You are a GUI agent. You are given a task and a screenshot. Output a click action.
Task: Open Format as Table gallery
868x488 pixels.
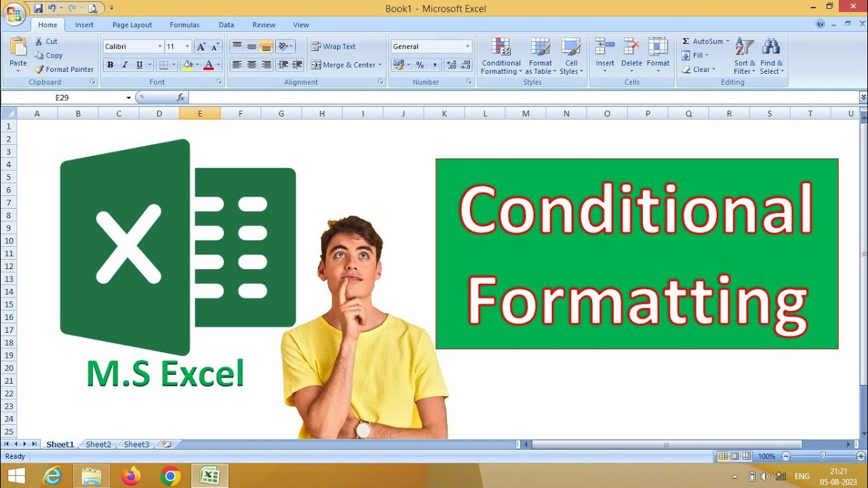pos(540,56)
